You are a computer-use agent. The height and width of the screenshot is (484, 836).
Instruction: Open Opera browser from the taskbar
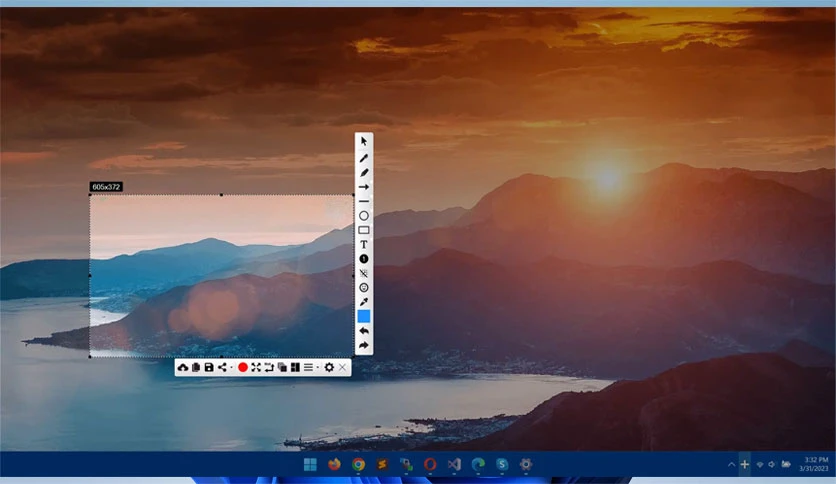point(430,465)
